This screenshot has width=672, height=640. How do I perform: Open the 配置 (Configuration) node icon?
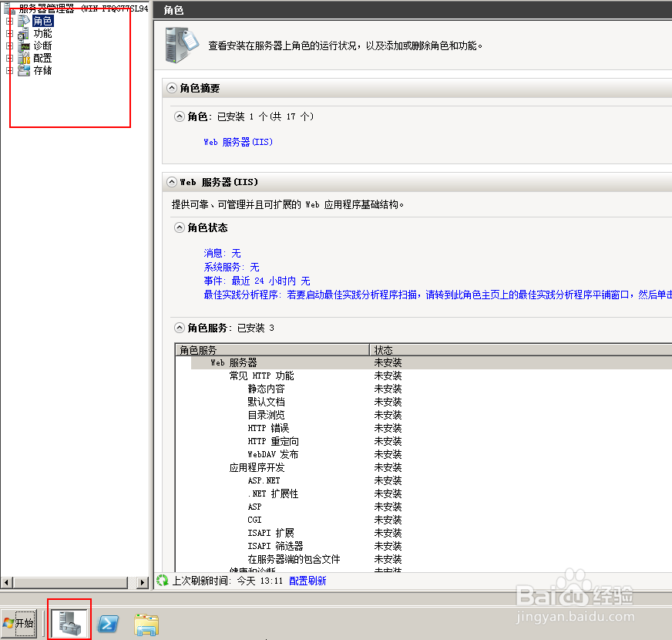pos(24,58)
